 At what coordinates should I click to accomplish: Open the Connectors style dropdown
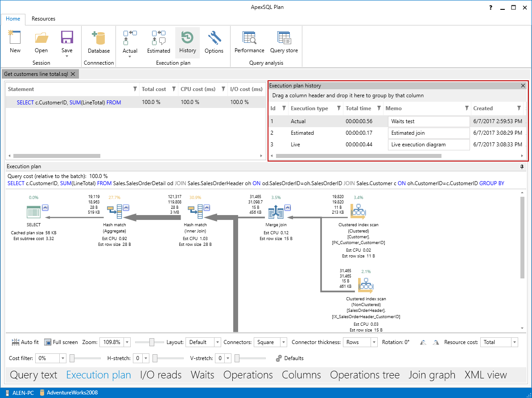[x=284, y=342]
